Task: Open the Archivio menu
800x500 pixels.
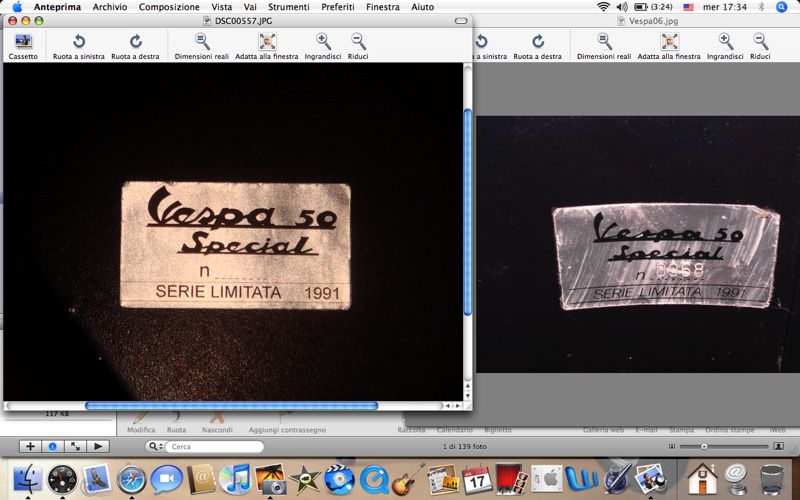Action: tap(110, 7)
